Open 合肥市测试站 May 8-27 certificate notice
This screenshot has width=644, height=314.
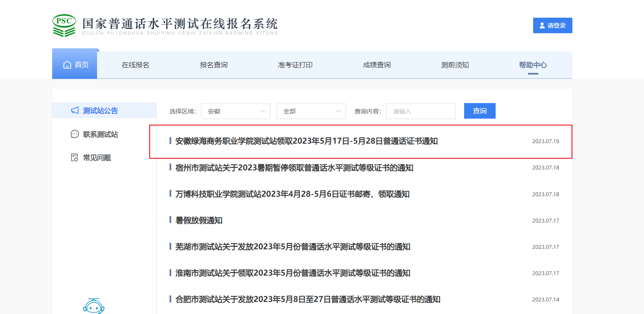308,299
